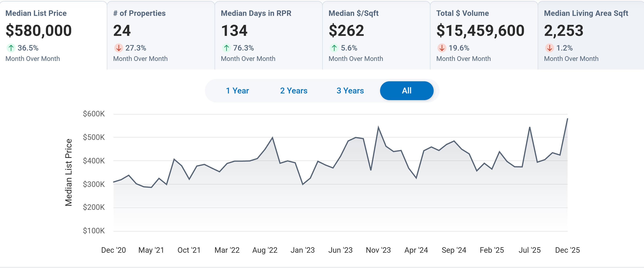Click the Aug '22 peak on chart
The image size is (644, 268).
[272, 138]
